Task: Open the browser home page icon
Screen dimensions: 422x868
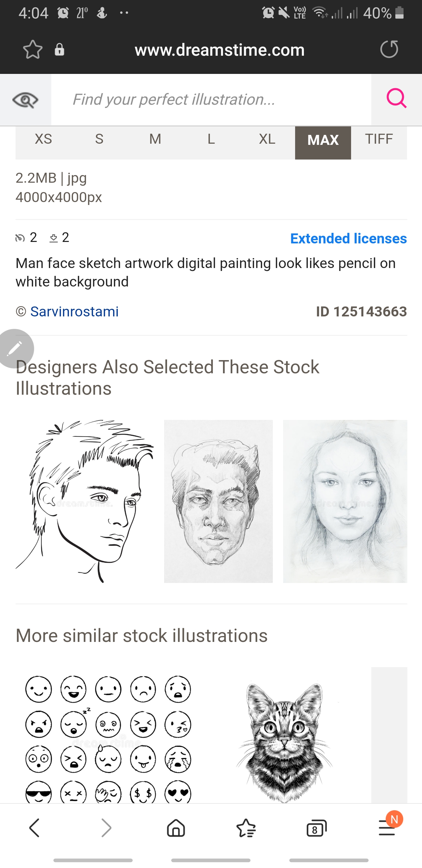Action: pos(176,828)
